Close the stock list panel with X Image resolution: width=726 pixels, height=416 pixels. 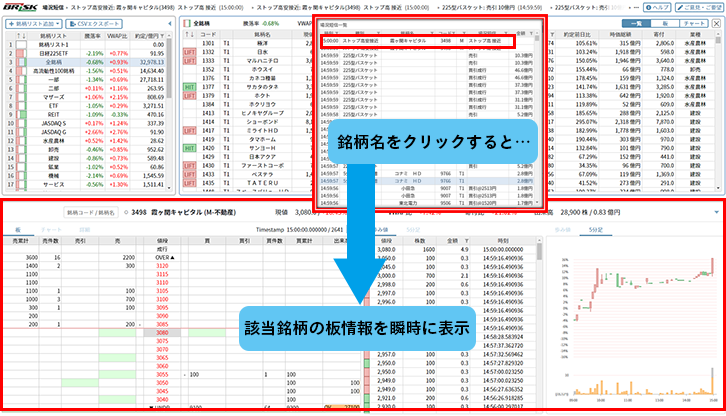click(716, 24)
